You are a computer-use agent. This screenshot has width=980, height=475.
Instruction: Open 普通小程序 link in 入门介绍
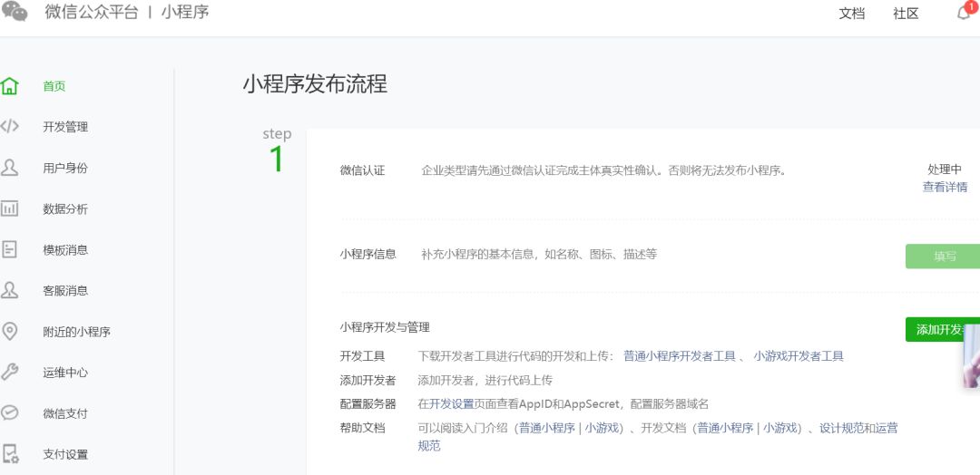coord(547,428)
